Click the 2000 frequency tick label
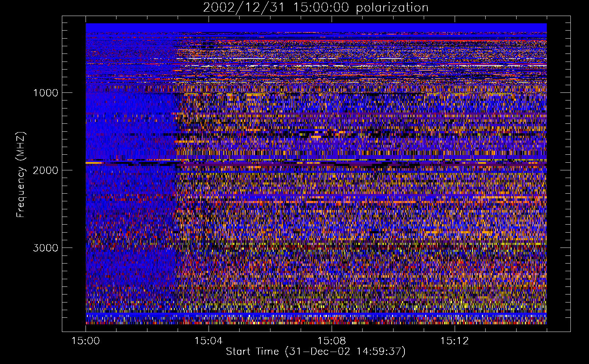Screen dimensions: 589x364 tap(46, 170)
